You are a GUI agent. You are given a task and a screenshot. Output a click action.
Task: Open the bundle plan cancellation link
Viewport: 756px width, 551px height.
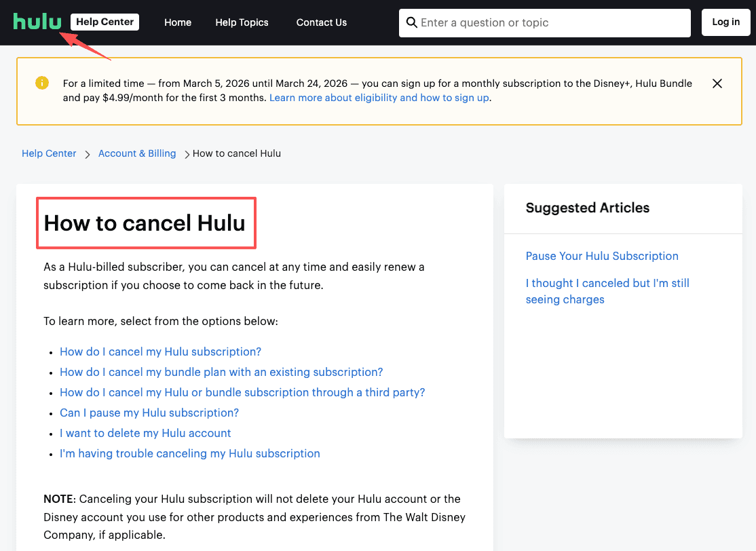[221, 372]
